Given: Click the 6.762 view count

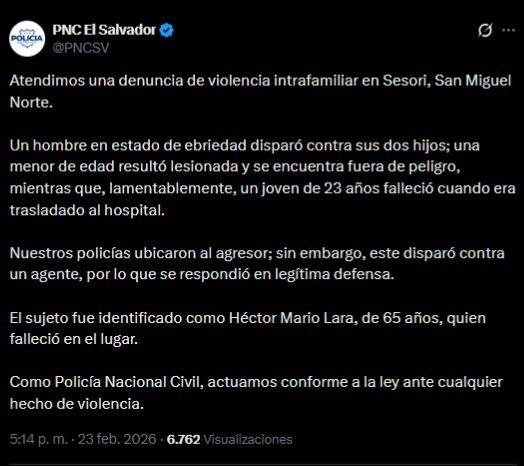Looking at the screenshot, I should point(183,439).
